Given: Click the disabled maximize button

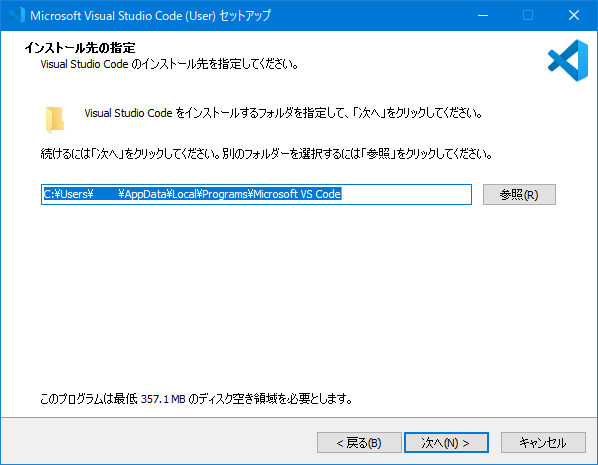Looking at the screenshot, I should click(528, 15).
